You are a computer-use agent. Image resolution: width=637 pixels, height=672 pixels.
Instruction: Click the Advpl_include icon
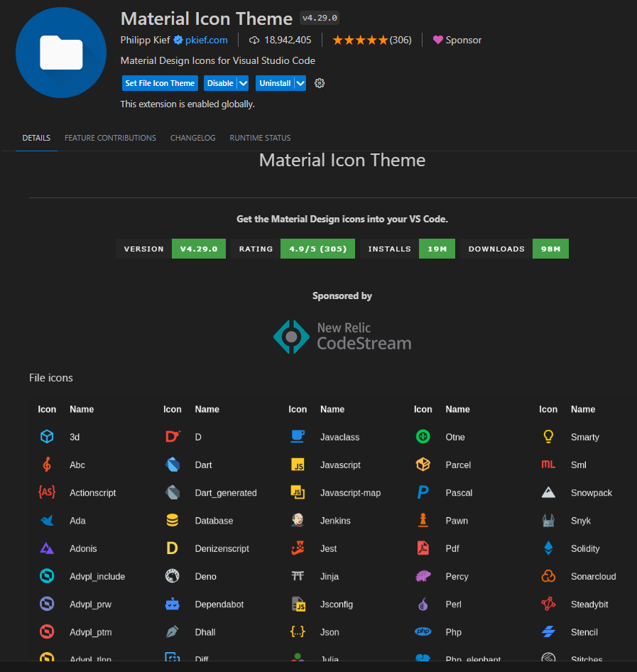coord(47,576)
